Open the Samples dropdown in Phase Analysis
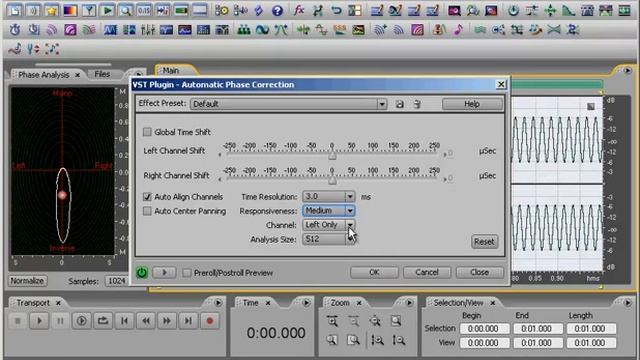Screen dimensions: 640x360 (116, 281)
